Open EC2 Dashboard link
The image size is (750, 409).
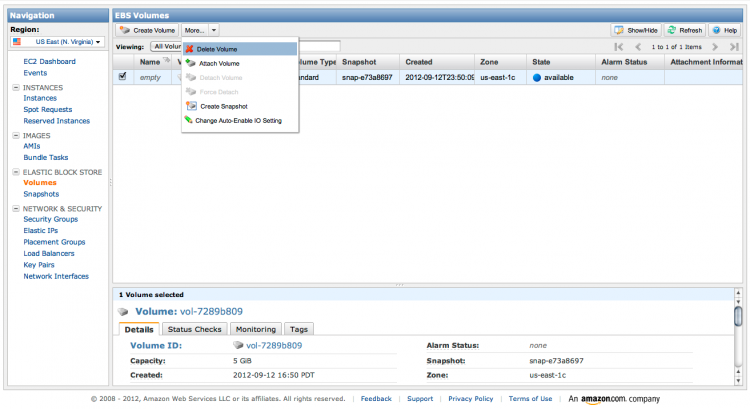pyautogui.click(x=49, y=61)
